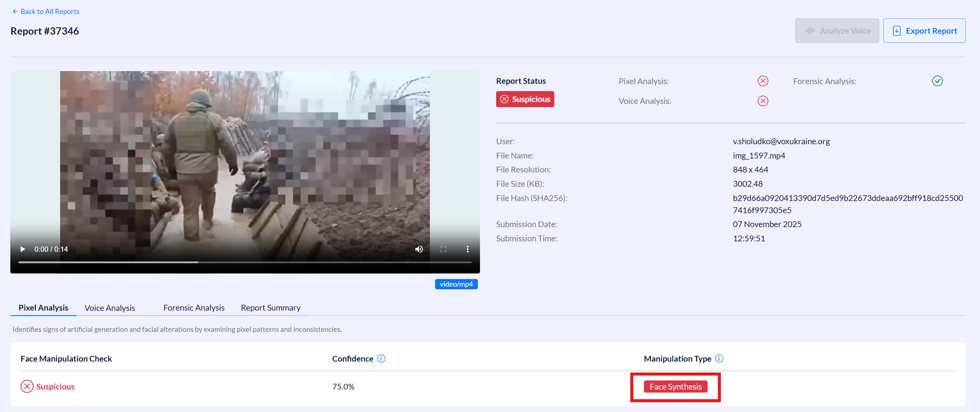Click the video progress seek bar

point(245,262)
